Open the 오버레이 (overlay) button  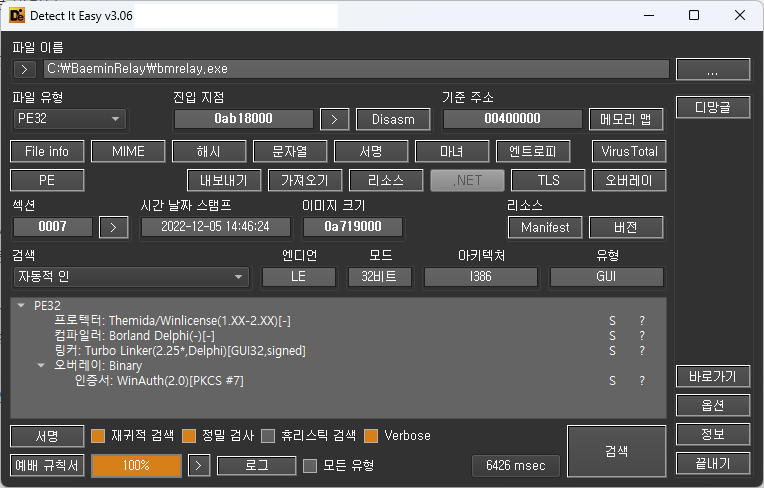[x=629, y=181]
